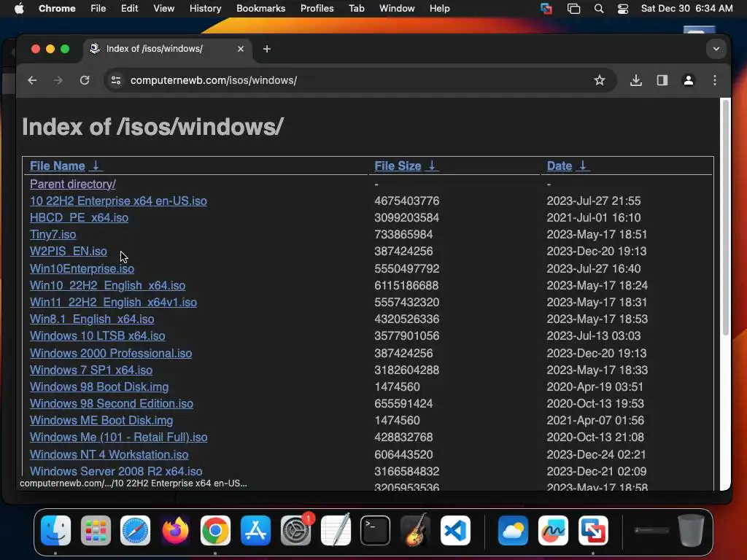747x560 pixels.
Task: Click W2PIS_EN.iso link
Action: pyautogui.click(x=68, y=252)
